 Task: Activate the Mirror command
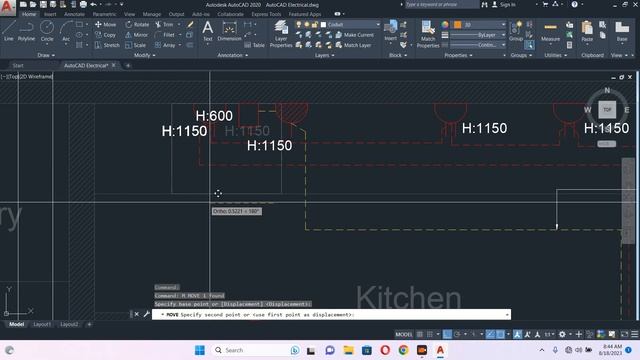click(x=136, y=35)
